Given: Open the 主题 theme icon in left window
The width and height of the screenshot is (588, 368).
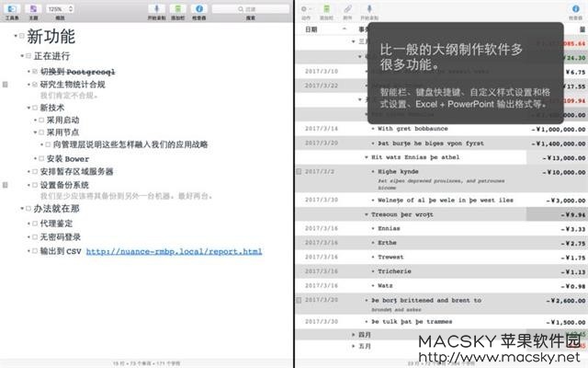Looking at the screenshot, I should tap(33, 8).
